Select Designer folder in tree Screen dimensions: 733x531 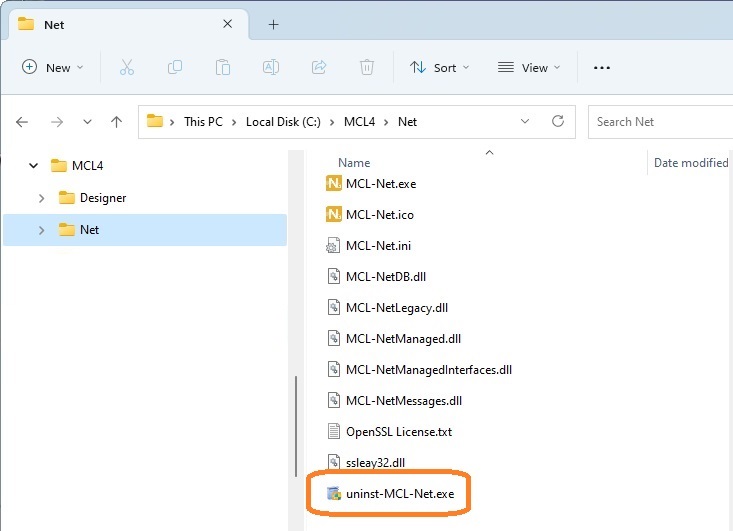(103, 198)
